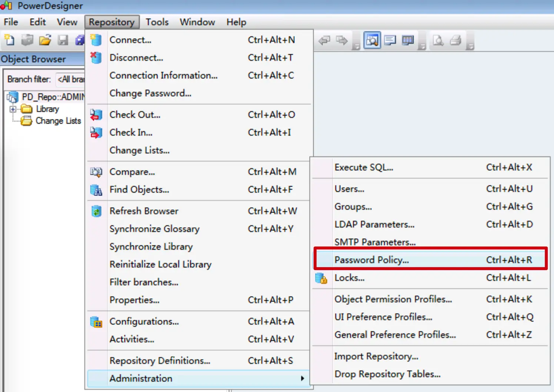Select Synchronize Glossary menu item
Viewport: 554px width, 392px height.
tap(199, 229)
